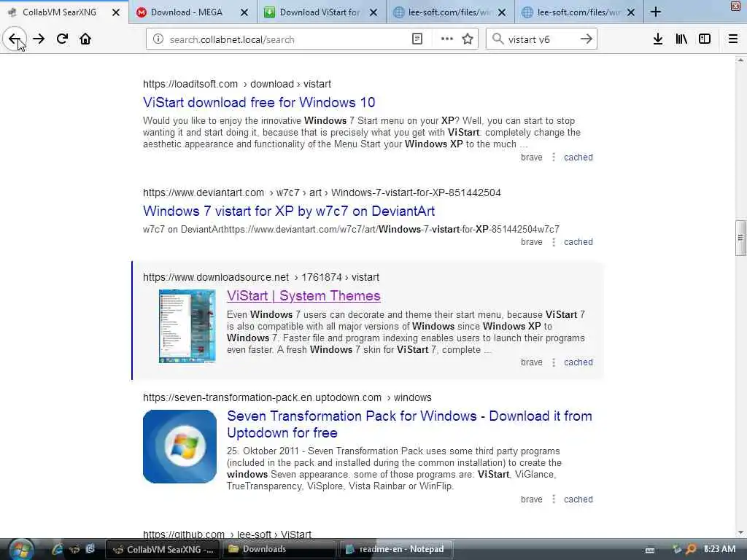The image size is (747, 560).
Task: Click the orange magnifier tray icon
Action: click(691, 549)
